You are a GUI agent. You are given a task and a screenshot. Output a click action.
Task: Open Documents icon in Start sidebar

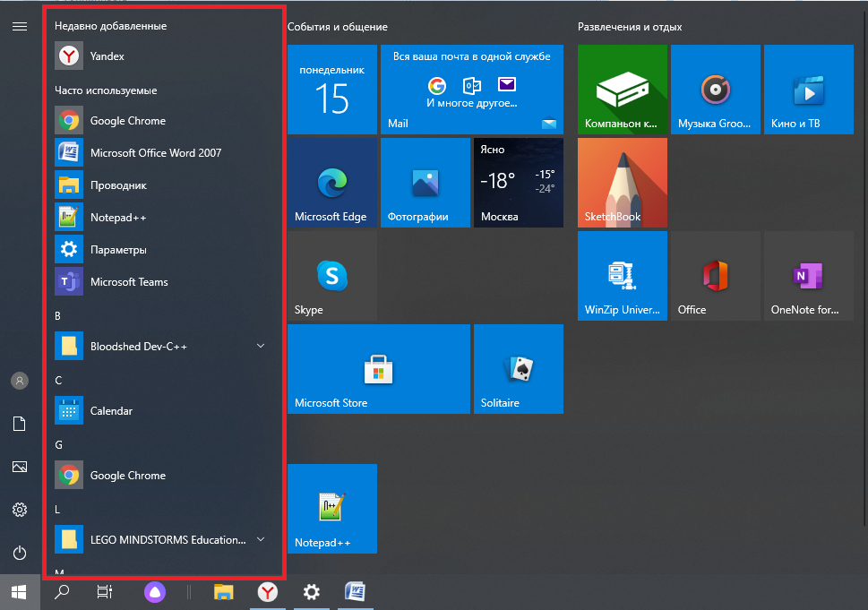20,424
